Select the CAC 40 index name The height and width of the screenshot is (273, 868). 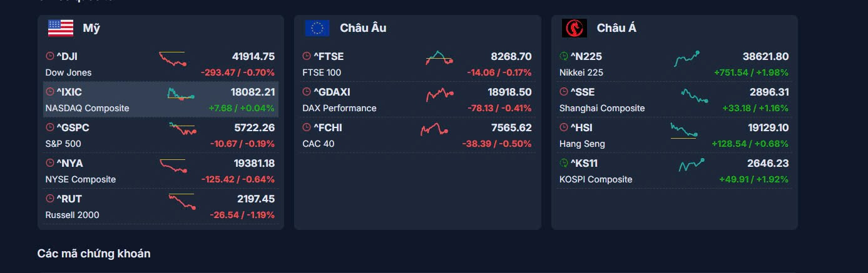318,144
